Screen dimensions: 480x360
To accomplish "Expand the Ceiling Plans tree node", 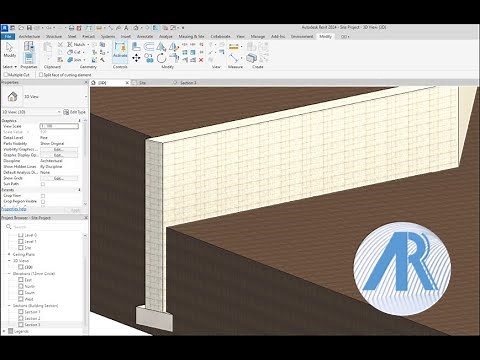I will click(9, 254).
